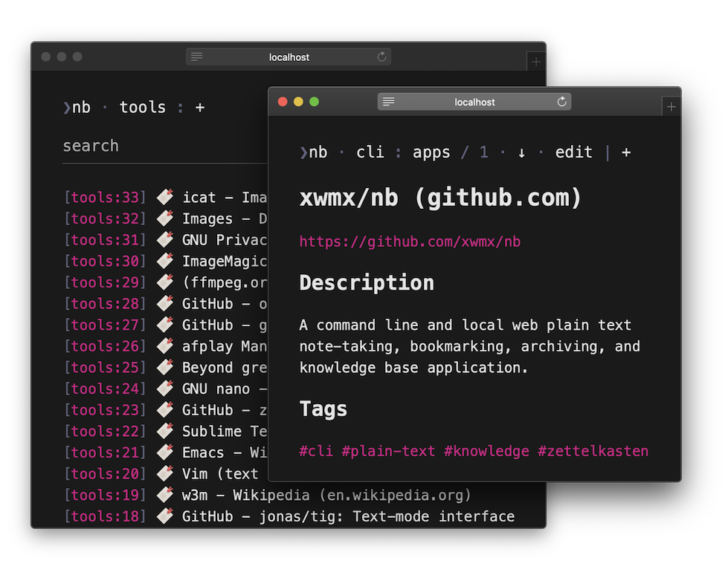
Task: Reload the page in the front browser window
Action: point(561,102)
